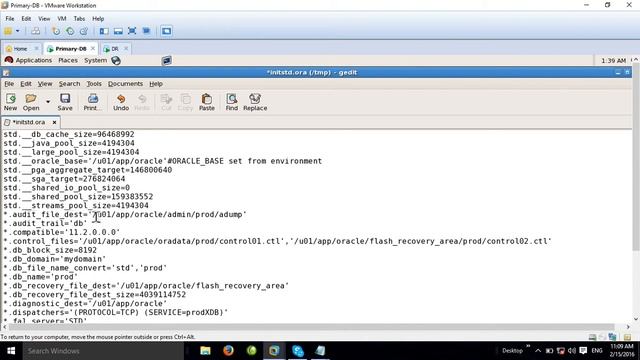Screen dimensions: 640x360
Task: Open VMware View menu
Action: (44, 19)
